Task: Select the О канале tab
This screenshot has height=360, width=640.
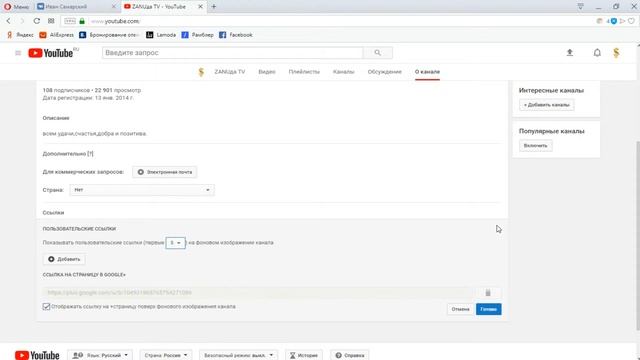Action: (427, 72)
